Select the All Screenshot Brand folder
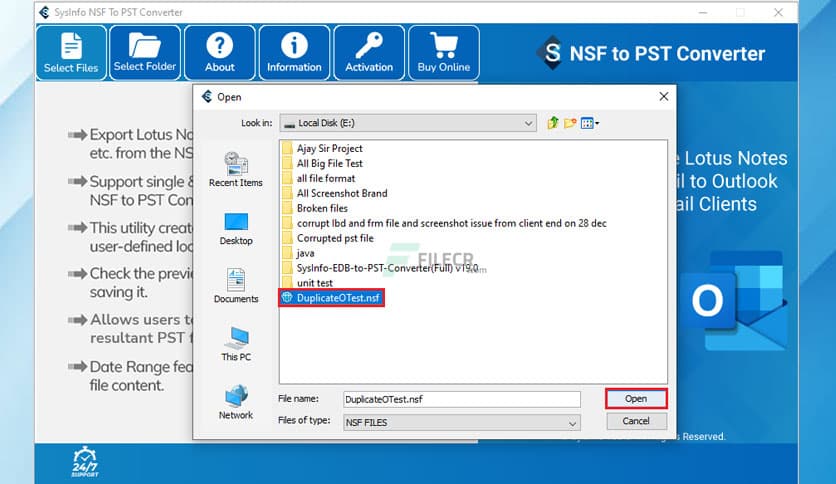This screenshot has height=484, width=836. [x=335, y=193]
